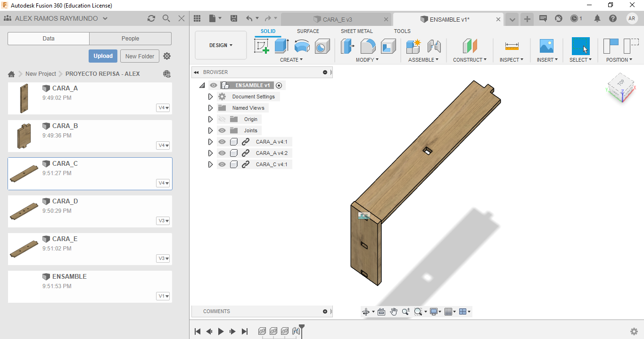The width and height of the screenshot is (644, 339).
Task: Hide the CARA_C v4:1 component
Action: pyautogui.click(x=222, y=164)
